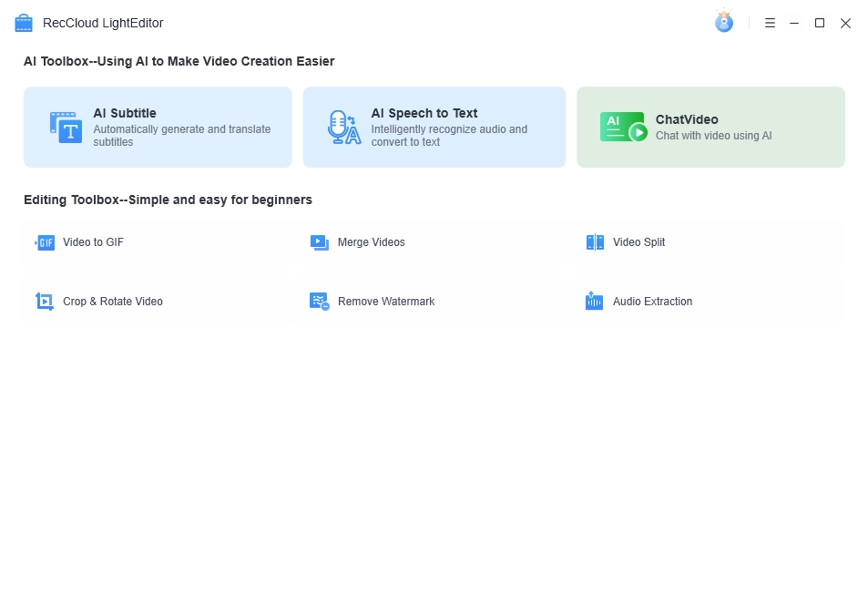Click the Video Split icon
Image resolution: width=868 pixels, height=605 pixels.
[x=595, y=242]
